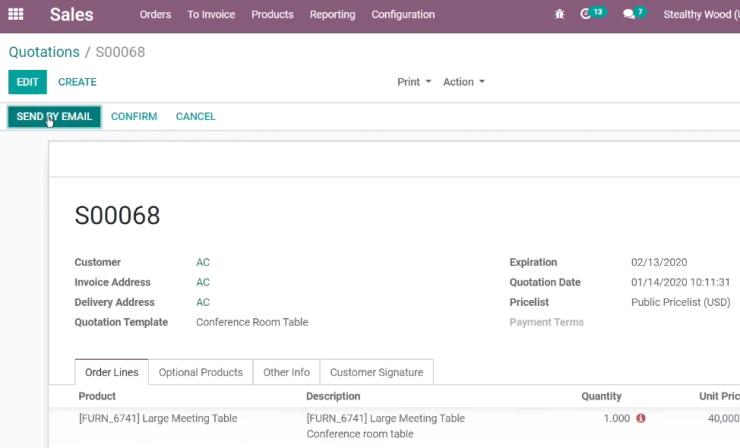The image size is (740, 448).
Task: Open the Delivery Address AC link
Action: click(203, 302)
